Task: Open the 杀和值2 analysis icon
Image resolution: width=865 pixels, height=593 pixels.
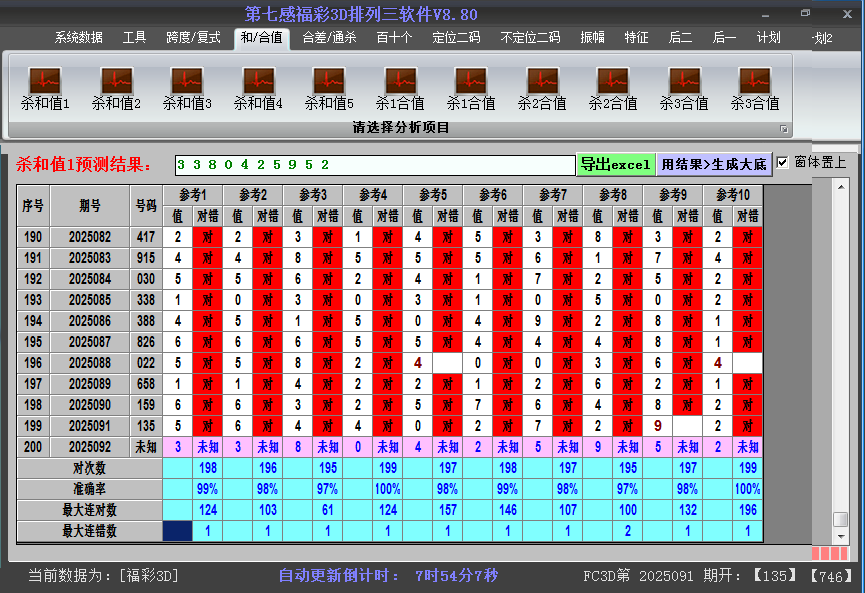Action: pyautogui.click(x=116, y=88)
